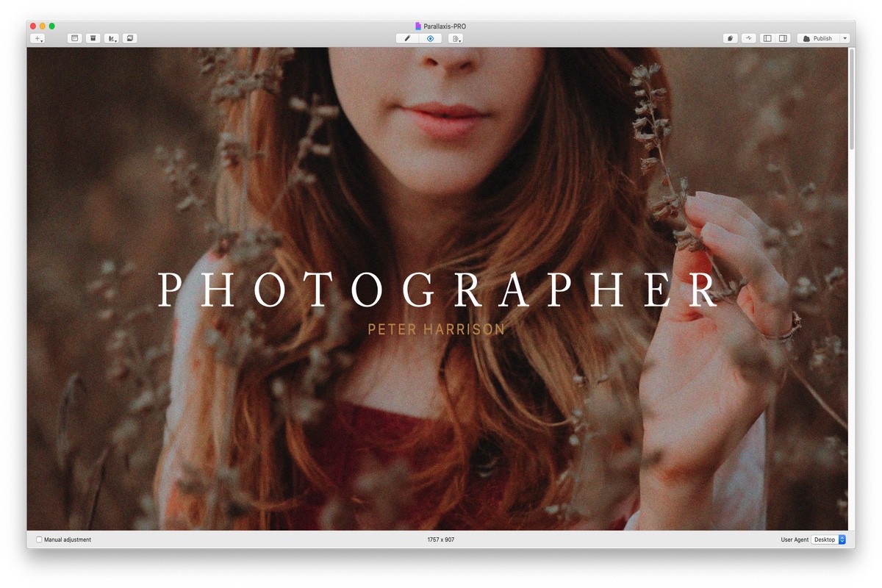882x588 pixels.
Task: Open the User Agent Desktop dropdown
Action: [828, 539]
